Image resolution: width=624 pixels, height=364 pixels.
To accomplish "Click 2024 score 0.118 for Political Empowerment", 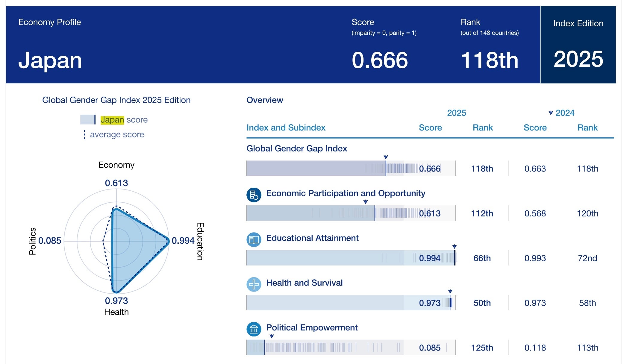I will [x=535, y=348].
